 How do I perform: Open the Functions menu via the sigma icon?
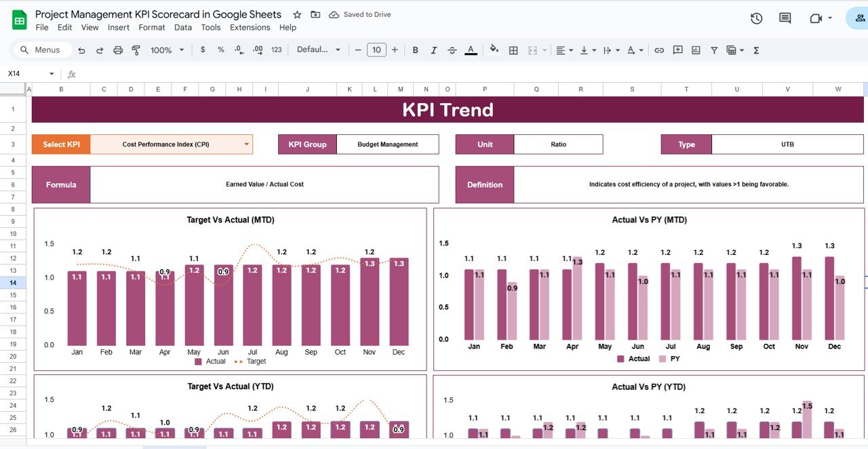(x=755, y=50)
